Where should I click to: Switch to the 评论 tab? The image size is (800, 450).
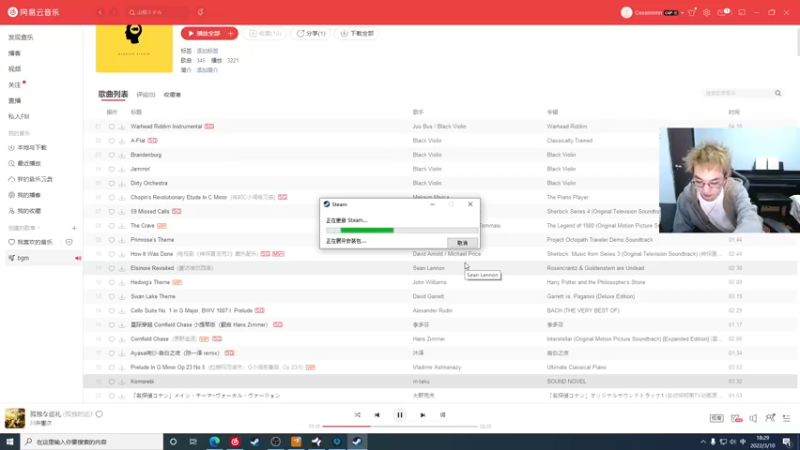tap(146, 95)
